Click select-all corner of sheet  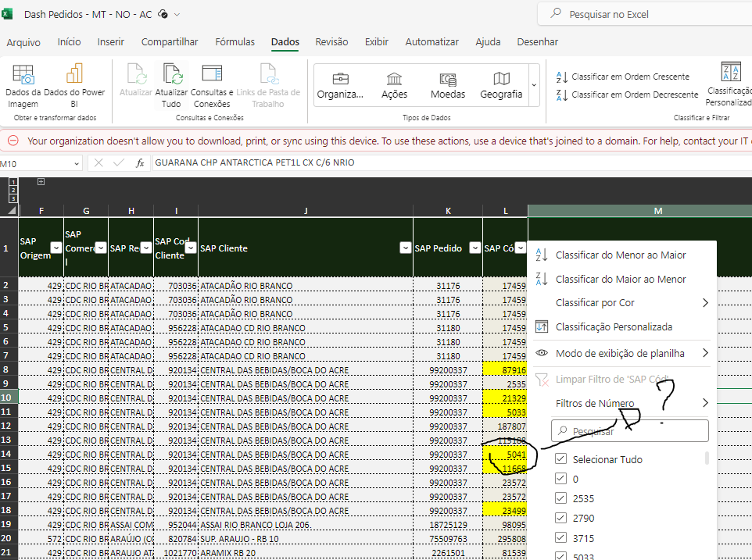[x=12, y=210]
